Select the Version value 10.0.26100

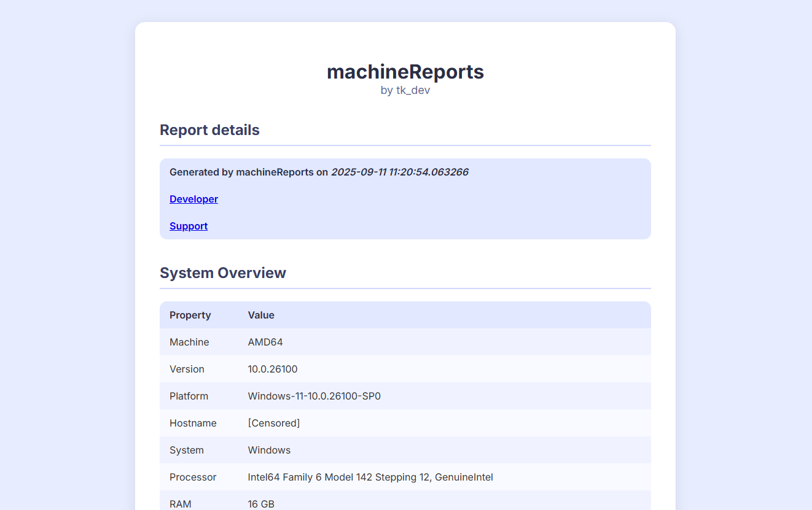pyautogui.click(x=272, y=369)
